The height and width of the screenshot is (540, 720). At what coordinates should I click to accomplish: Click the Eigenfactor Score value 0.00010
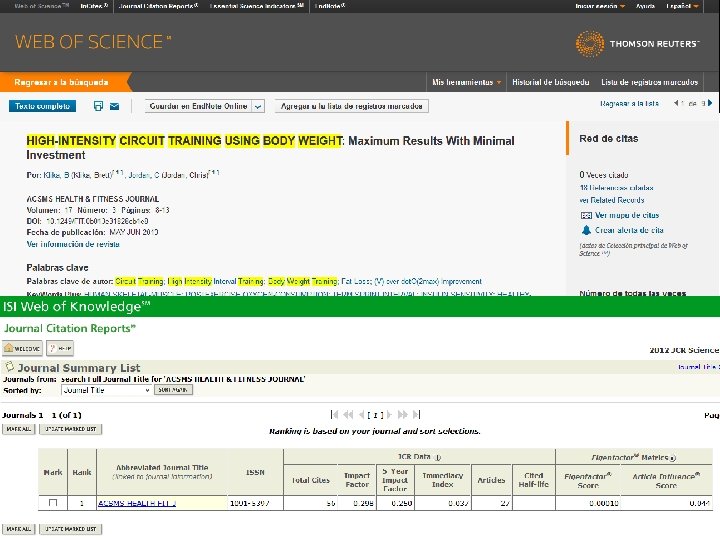point(603,503)
